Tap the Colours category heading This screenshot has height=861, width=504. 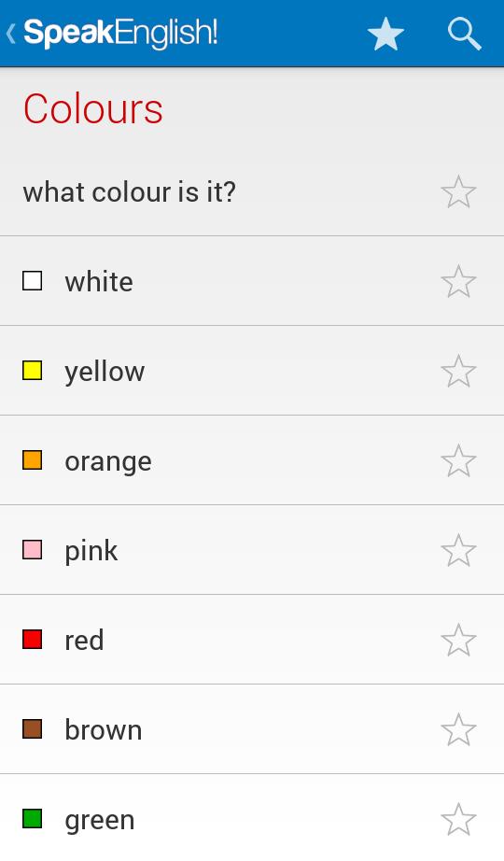[x=92, y=108]
